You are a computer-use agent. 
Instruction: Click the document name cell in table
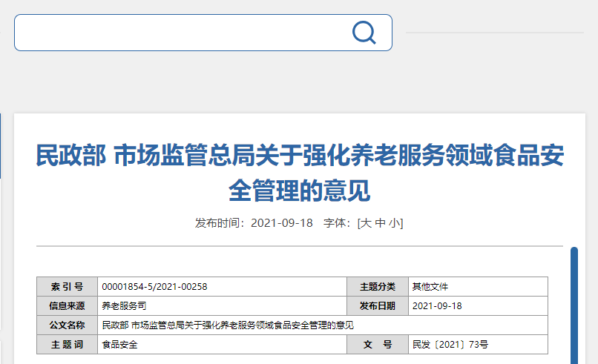(323, 325)
